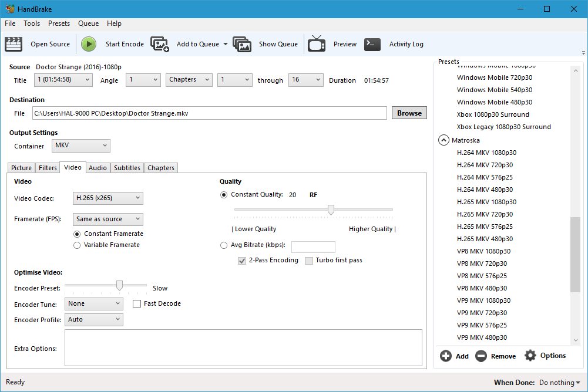Open the Show Queue icon
This screenshot has width=588, height=392.
pyautogui.click(x=242, y=44)
